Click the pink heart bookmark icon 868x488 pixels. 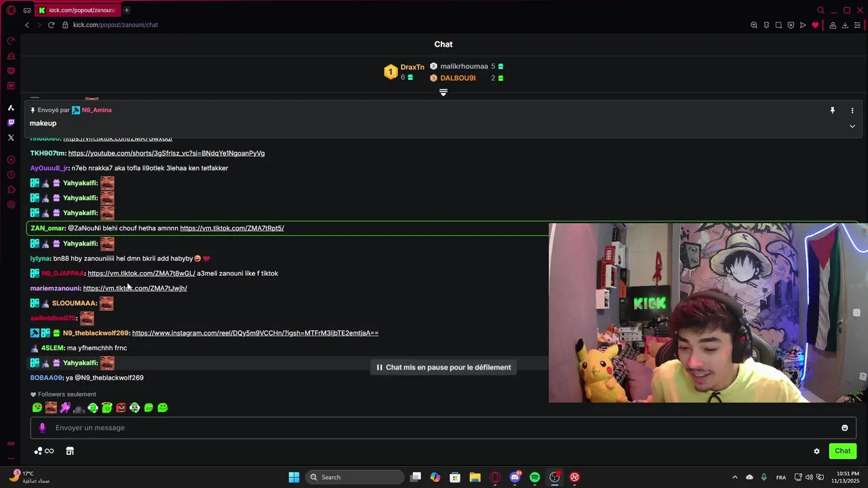(815, 25)
